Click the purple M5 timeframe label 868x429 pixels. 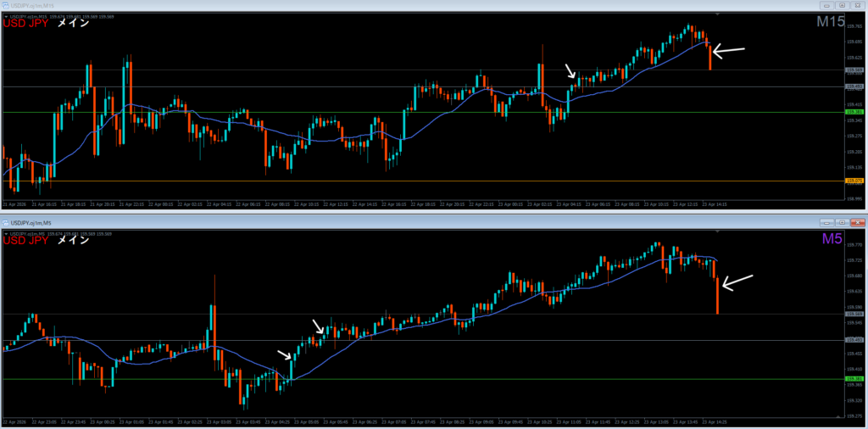[x=834, y=239]
